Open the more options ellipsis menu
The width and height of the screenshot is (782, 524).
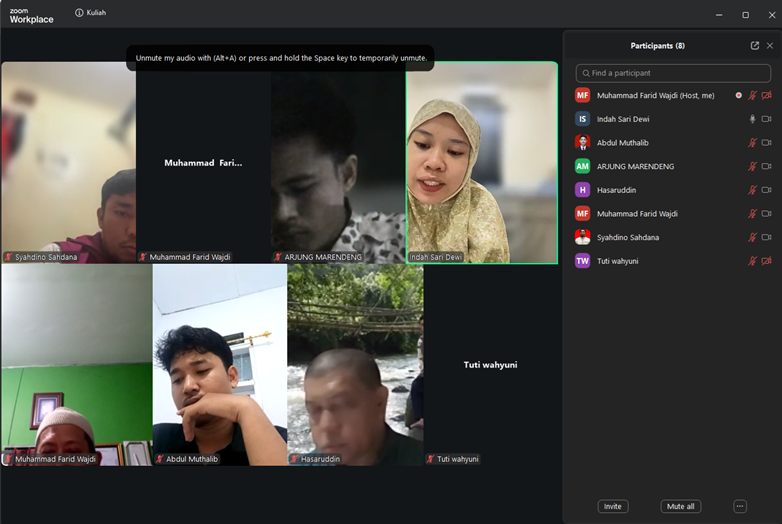point(740,506)
